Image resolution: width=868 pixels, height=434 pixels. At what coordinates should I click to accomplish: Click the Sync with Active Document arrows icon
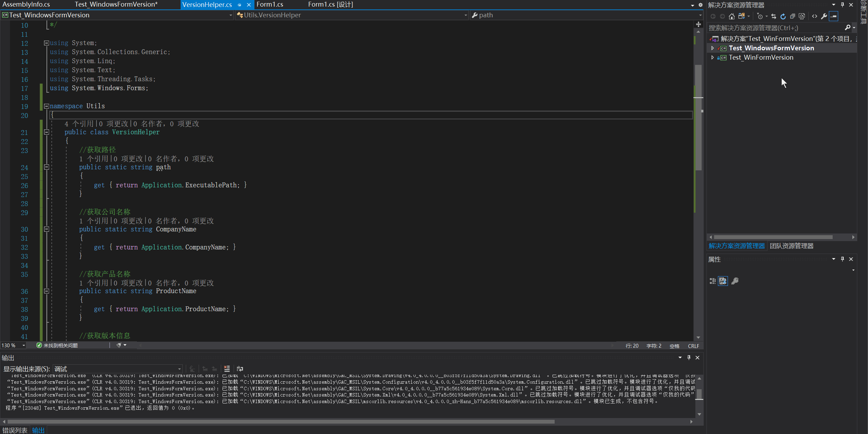(x=774, y=16)
